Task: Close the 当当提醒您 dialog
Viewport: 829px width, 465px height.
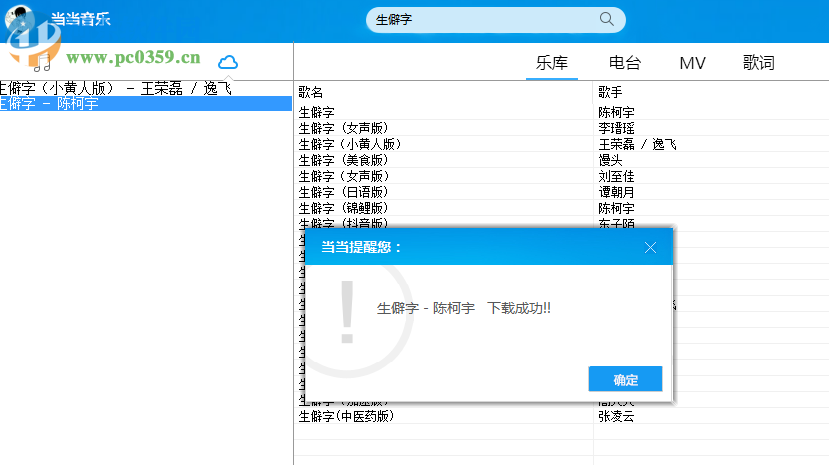Action: point(650,247)
